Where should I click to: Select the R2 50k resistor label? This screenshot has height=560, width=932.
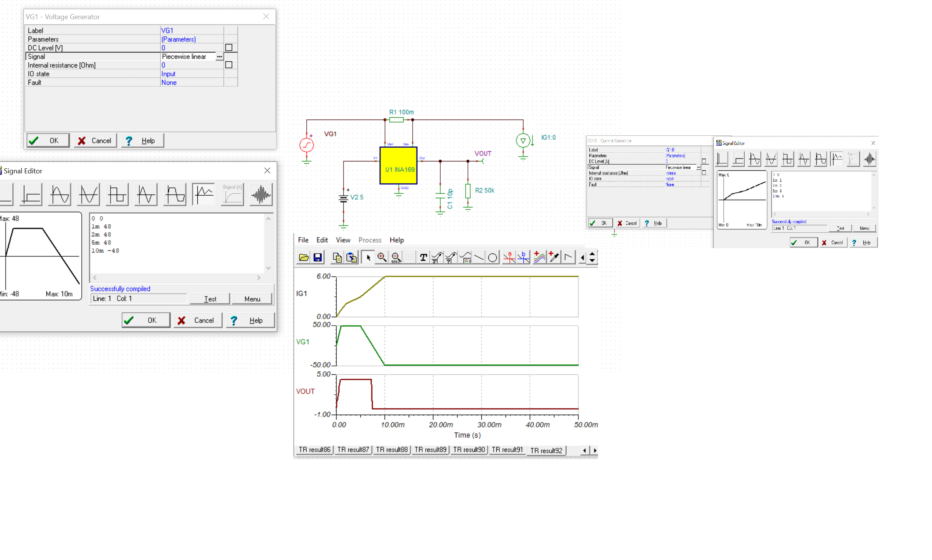click(x=484, y=191)
